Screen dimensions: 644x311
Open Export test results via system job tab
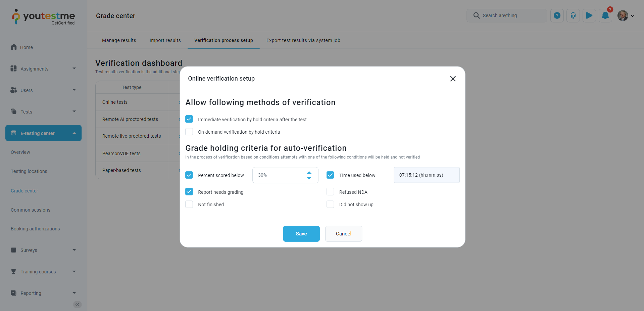point(303,40)
